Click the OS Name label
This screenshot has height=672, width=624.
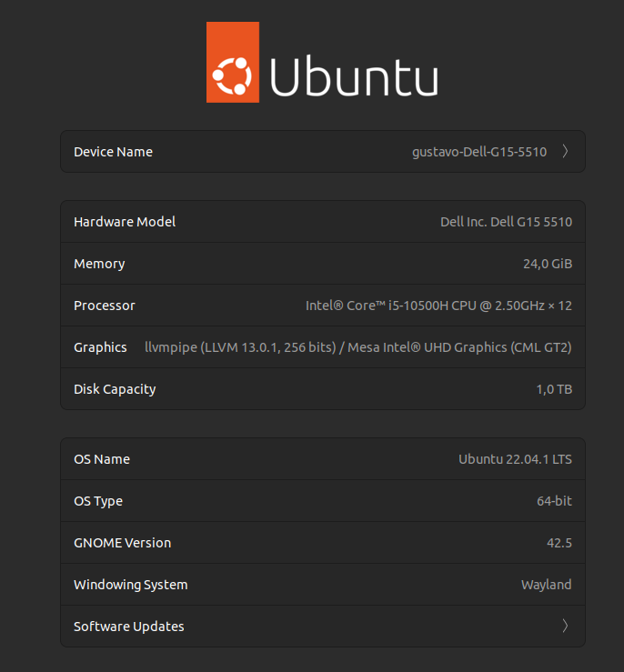click(x=102, y=459)
